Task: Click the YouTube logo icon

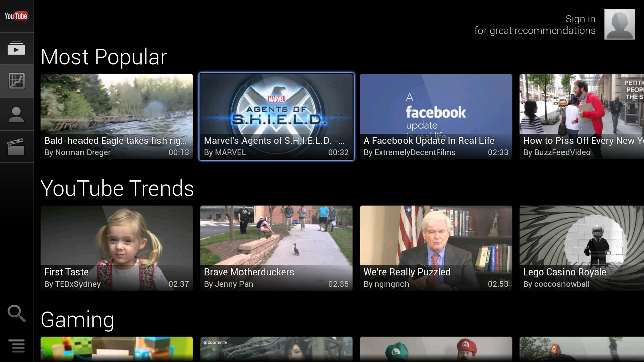Action: click(x=16, y=16)
